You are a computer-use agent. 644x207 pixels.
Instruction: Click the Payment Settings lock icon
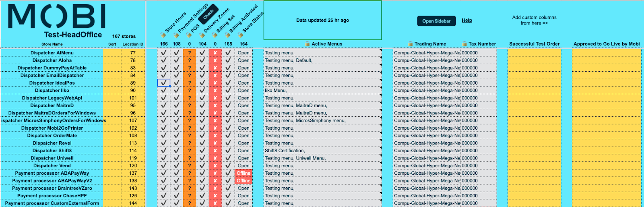176,35
